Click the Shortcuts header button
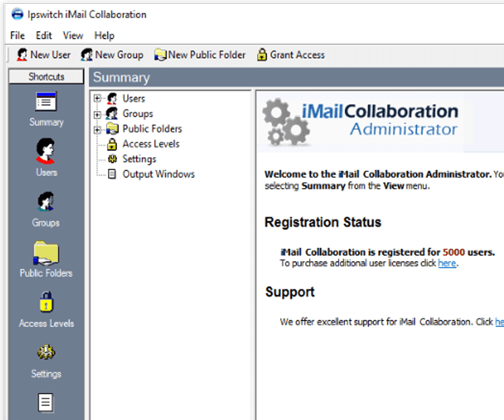This screenshot has height=420, width=504. (x=46, y=77)
